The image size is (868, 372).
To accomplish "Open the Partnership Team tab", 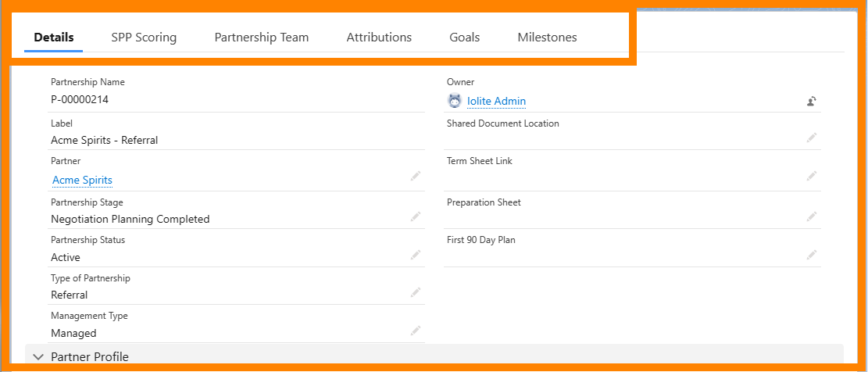I will [262, 38].
